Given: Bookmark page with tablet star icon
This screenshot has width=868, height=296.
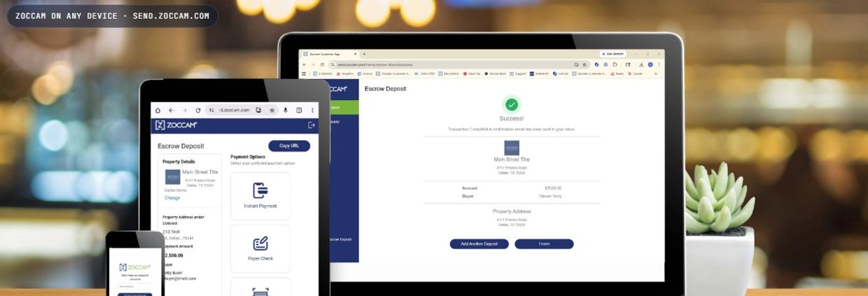Looking at the screenshot, I should [x=272, y=110].
